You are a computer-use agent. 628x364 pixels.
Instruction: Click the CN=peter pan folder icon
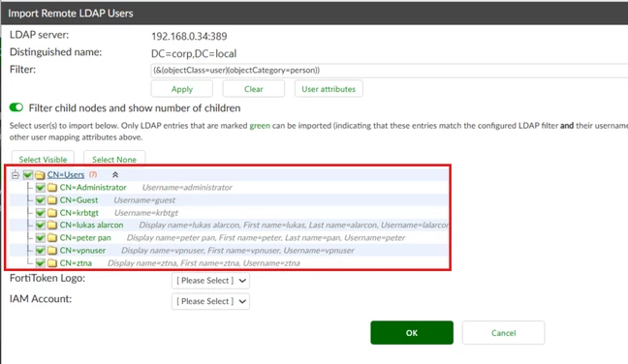click(x=52, y=237)
